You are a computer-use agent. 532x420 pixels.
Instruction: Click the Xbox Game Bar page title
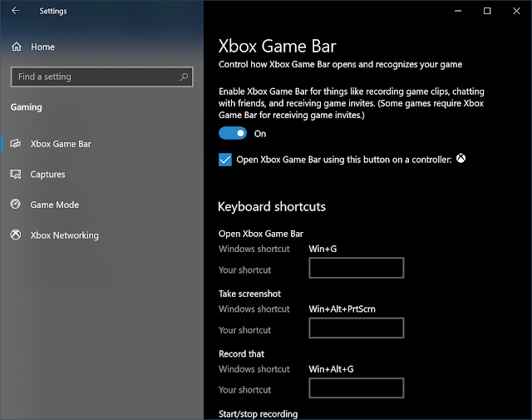pos(277,47)
